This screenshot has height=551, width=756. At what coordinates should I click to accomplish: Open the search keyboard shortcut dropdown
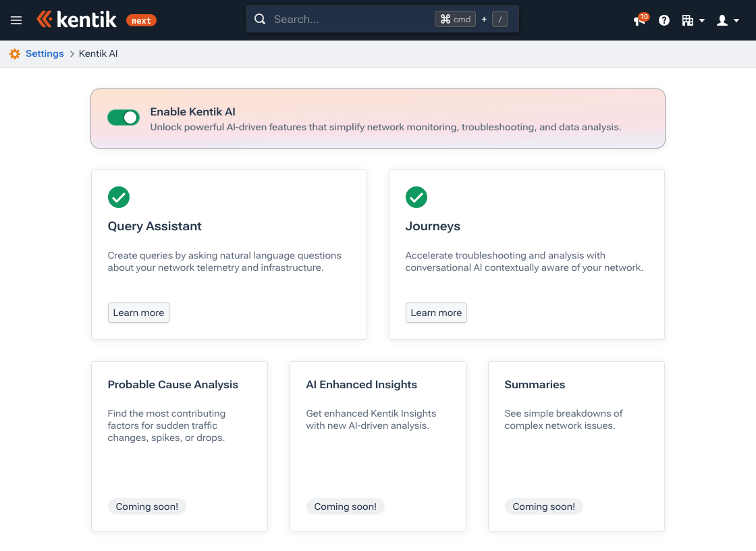coord(455,19)
